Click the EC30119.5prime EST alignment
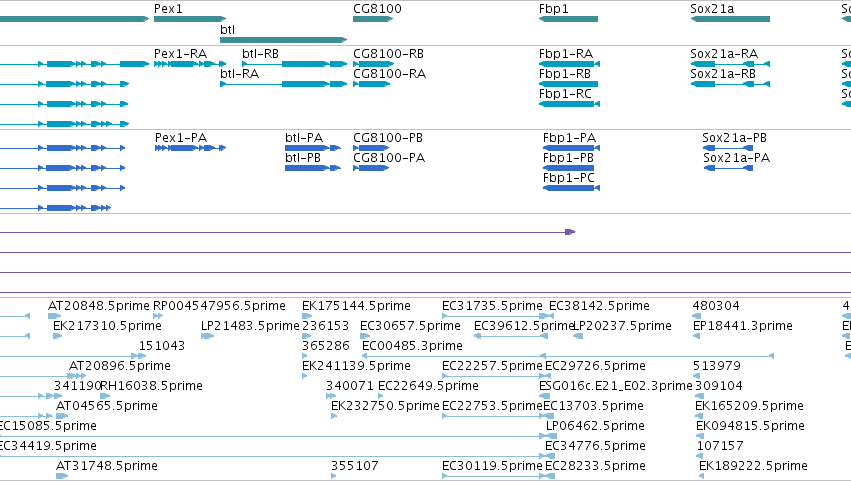851x481 pixels. (x=499, y=476)
